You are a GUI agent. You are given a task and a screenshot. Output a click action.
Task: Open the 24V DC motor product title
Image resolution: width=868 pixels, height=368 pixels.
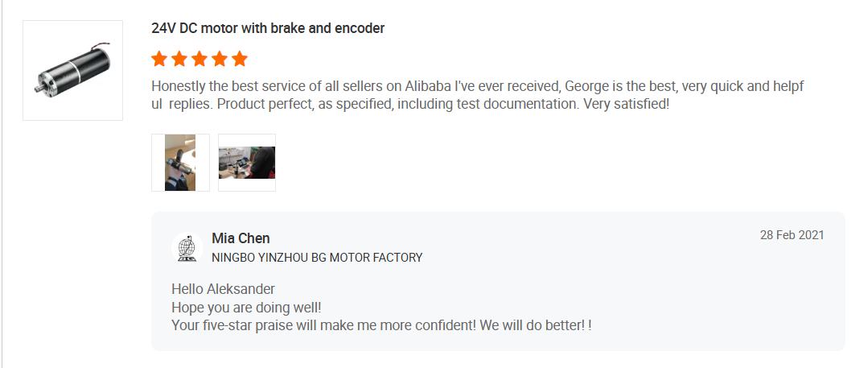[268, 28]
